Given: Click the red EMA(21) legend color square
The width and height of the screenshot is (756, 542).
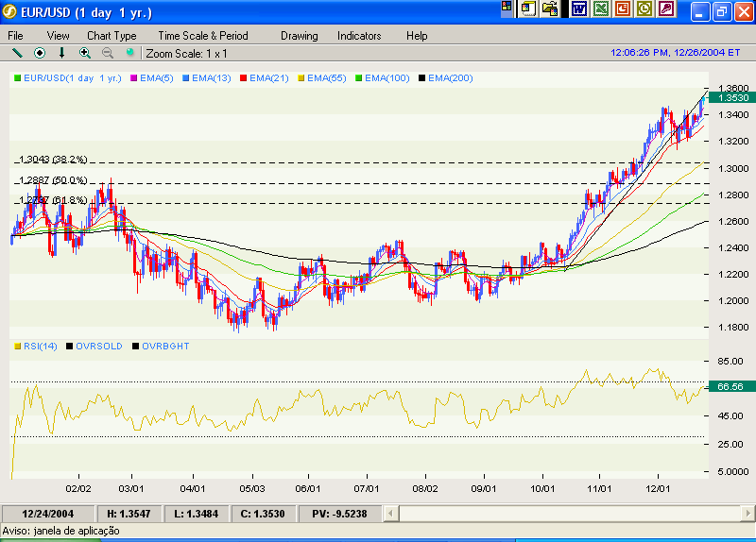Looking at the screenshot, I should pyautogui.click(x=243, y=77).
